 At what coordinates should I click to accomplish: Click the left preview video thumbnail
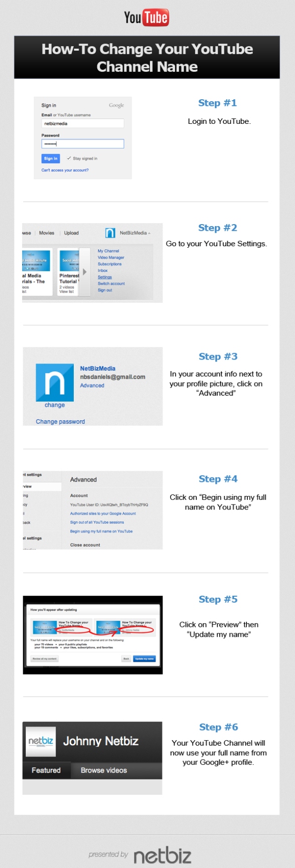point(45,628)
